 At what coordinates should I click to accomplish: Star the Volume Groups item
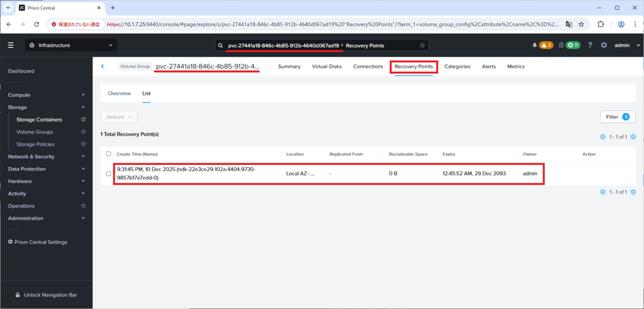click(x=83, y=132)
